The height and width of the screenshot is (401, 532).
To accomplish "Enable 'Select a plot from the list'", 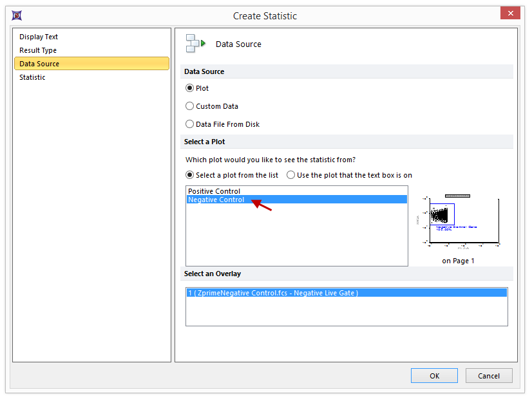I will 189,175.
